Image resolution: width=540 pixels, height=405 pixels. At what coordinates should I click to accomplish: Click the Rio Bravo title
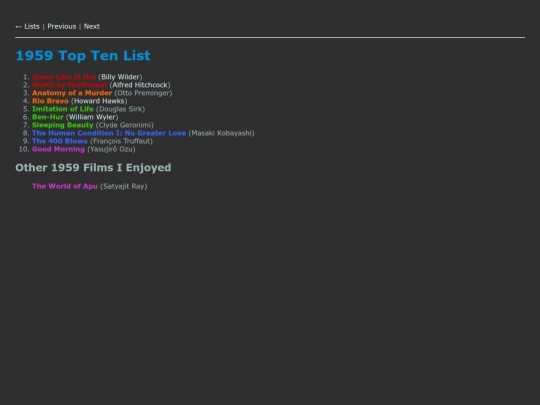pos(50,101)
